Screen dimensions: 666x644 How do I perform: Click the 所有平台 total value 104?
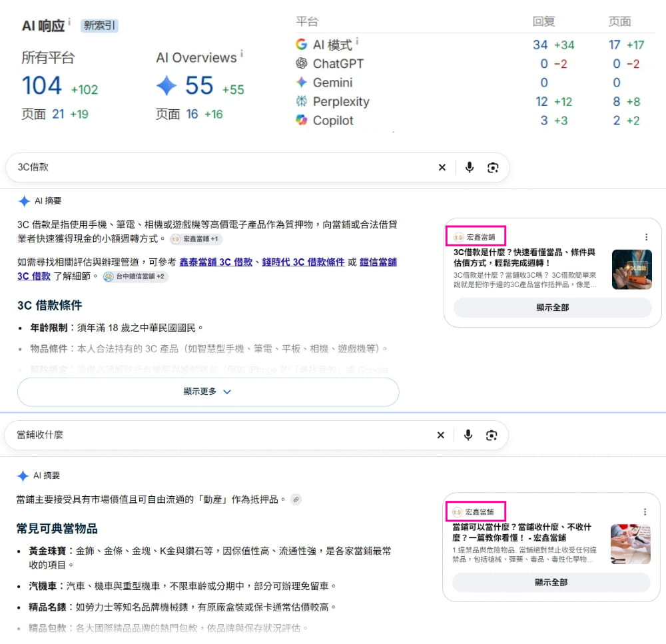point(42,85)
